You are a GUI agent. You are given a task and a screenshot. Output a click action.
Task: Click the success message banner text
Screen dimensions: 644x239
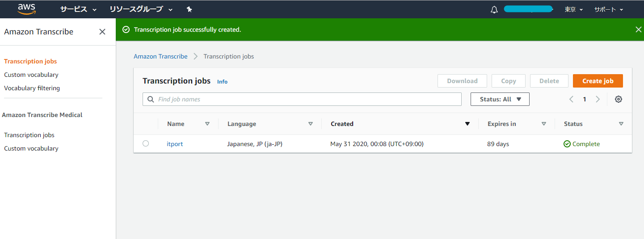tap(187, 29)
